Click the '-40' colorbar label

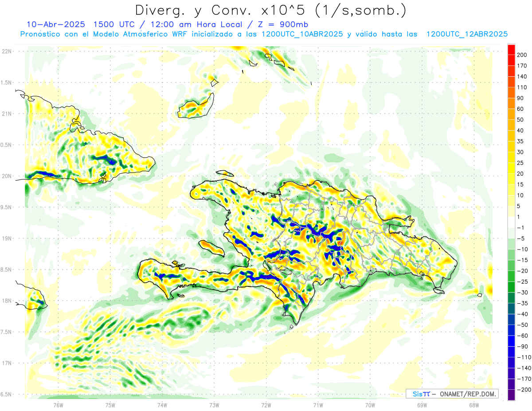coord(522,314)
